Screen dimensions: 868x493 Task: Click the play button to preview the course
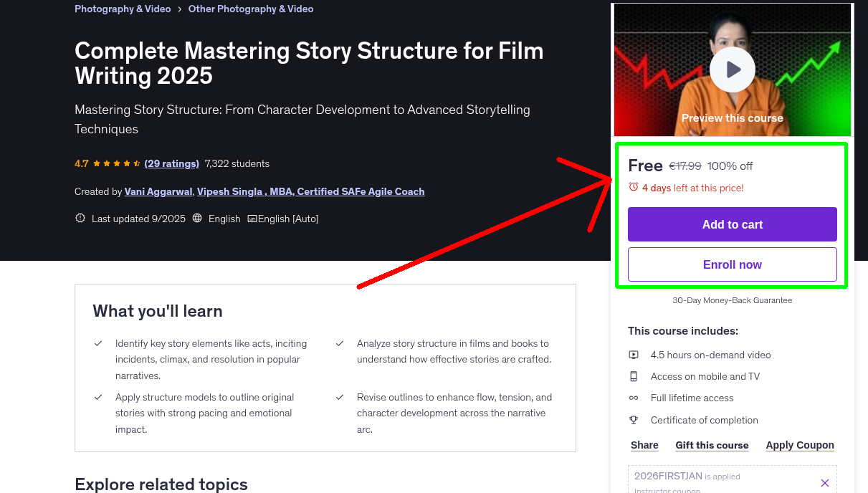coord(732,69)
